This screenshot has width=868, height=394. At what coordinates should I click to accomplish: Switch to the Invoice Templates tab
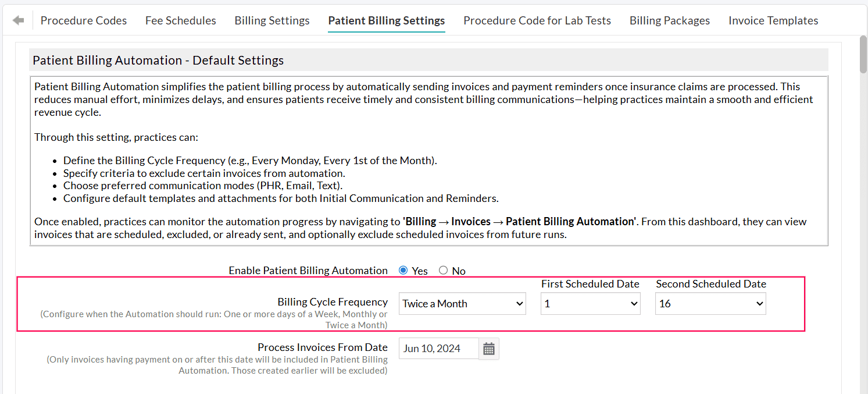tap(773, 20)
